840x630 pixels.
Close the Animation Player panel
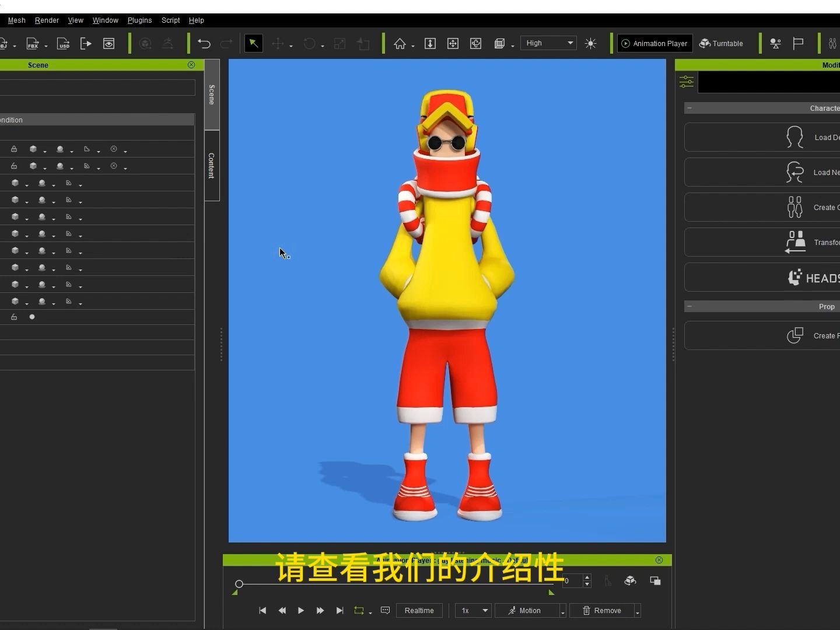tap(659, 560)
